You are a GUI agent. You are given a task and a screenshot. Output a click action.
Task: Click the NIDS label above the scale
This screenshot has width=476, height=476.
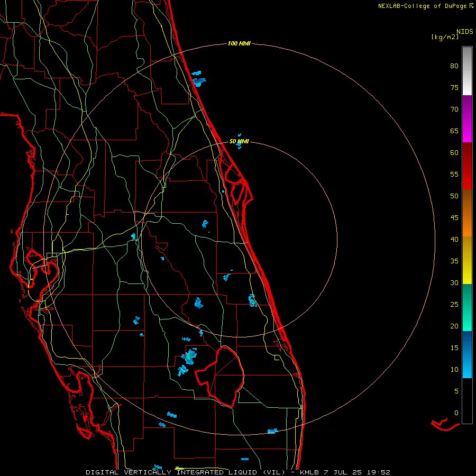[464, 31]
